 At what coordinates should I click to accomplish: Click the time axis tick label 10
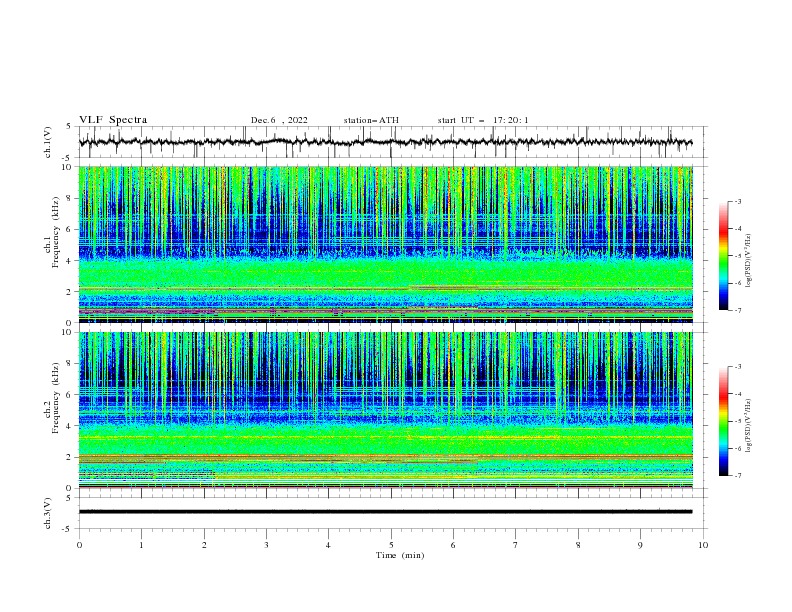tap(703, 545)
